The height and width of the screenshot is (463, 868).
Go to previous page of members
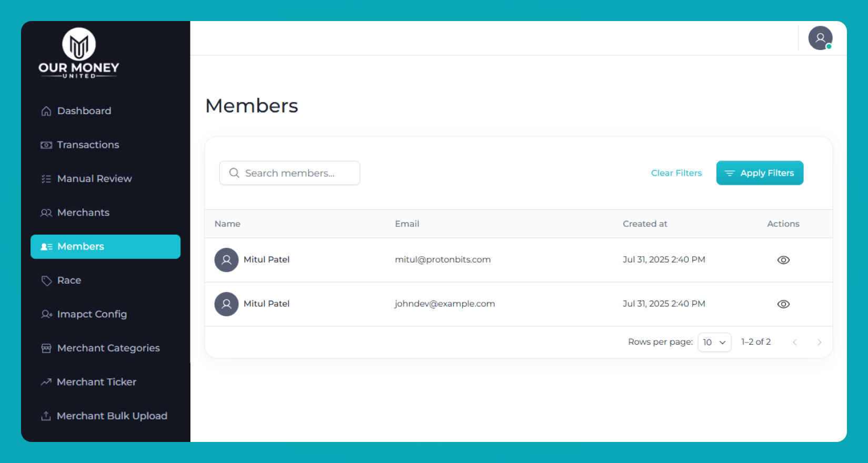[795, 343]
